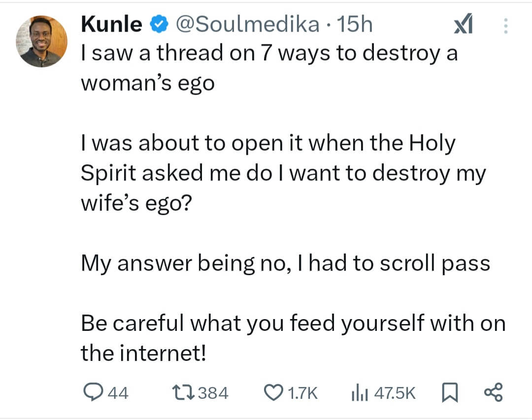Image resolution: width=532 pixels, height=420 pixels.
Task: Open view analytics bar chart icon
Action: pos(359,392)
